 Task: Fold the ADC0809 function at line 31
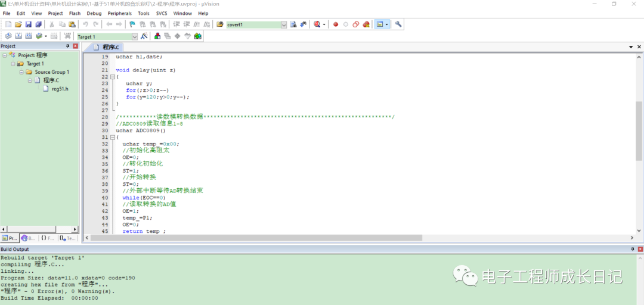pyautogui.click(x=112, y=137)
